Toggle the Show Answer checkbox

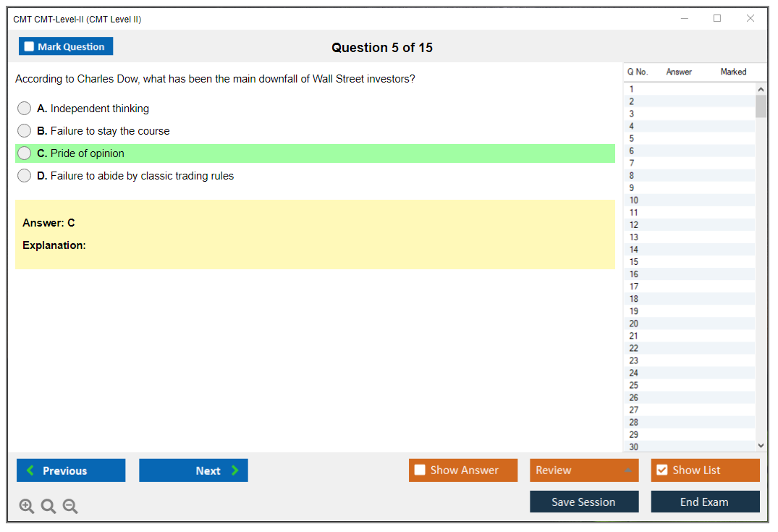pos(420,470)
